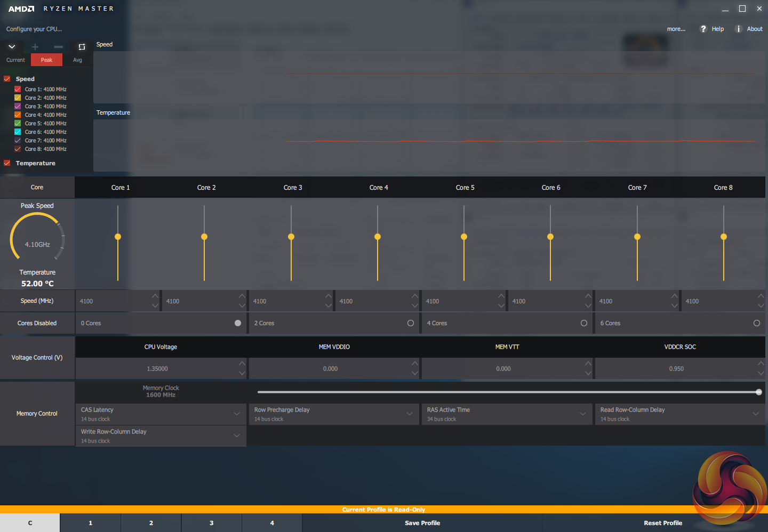Click the About info icon
The width and height of the screenshot is (768, 532).
pyautogui.click(x=739, y=29)
